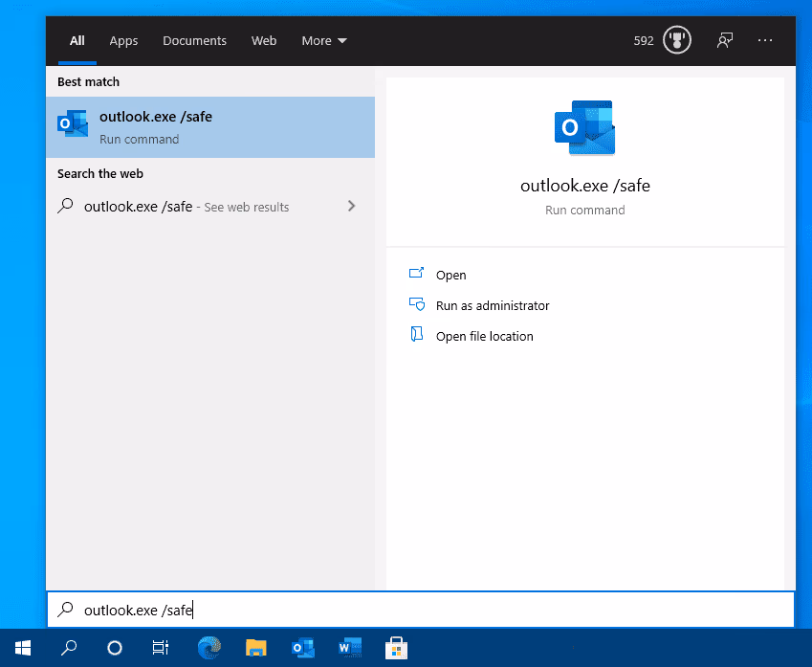Image resolution: width=812 pixels, height=667 pixels.
Task: Open Microsoft Edge from the taskbar
Action: pos(208,648)
